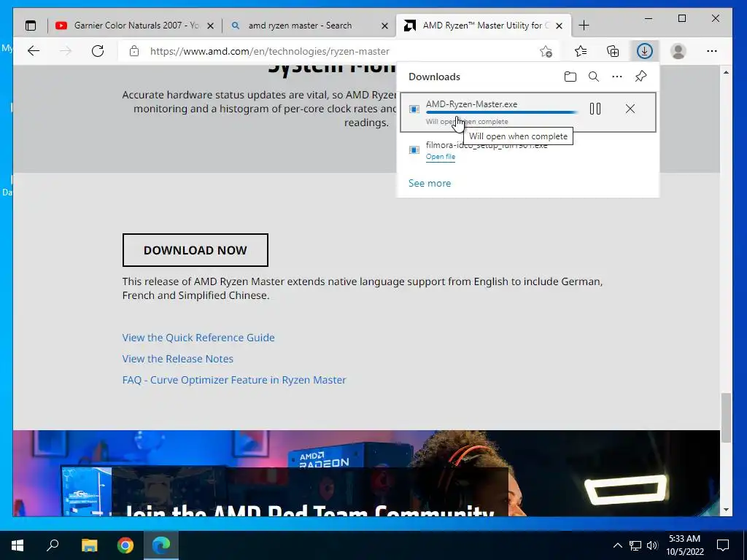Open the tab actions menu icon
Image resolution: width=747 pixels, height=560 pixels.
(x=31, y=26)
